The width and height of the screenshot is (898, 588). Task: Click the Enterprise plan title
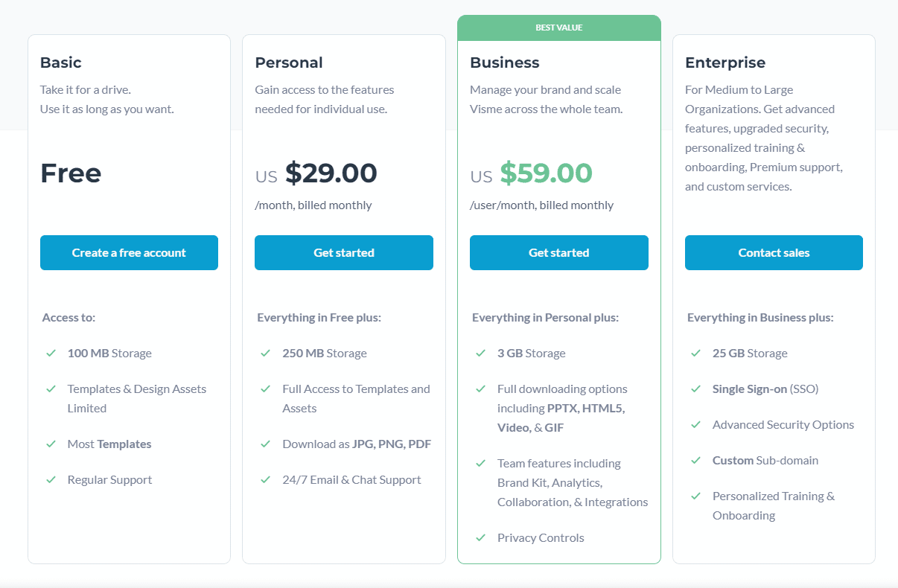point(725,63)
